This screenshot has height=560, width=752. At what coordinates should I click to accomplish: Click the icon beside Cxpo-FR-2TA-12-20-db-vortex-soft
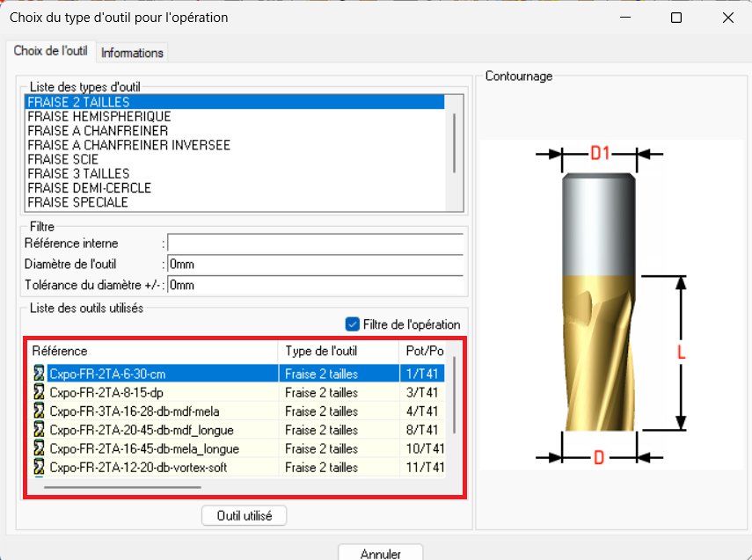coord(39,467)
